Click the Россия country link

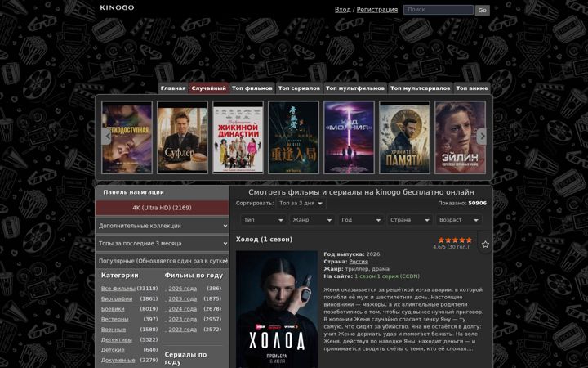359,262
